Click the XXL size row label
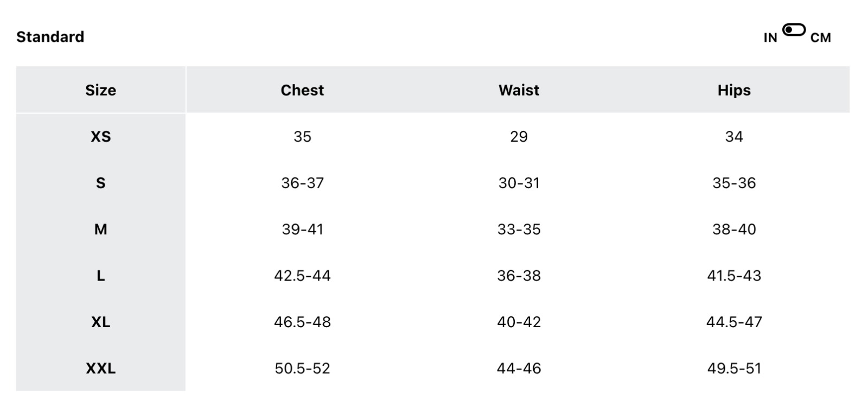This screenshot has width=868, height=401. (100, 369)
